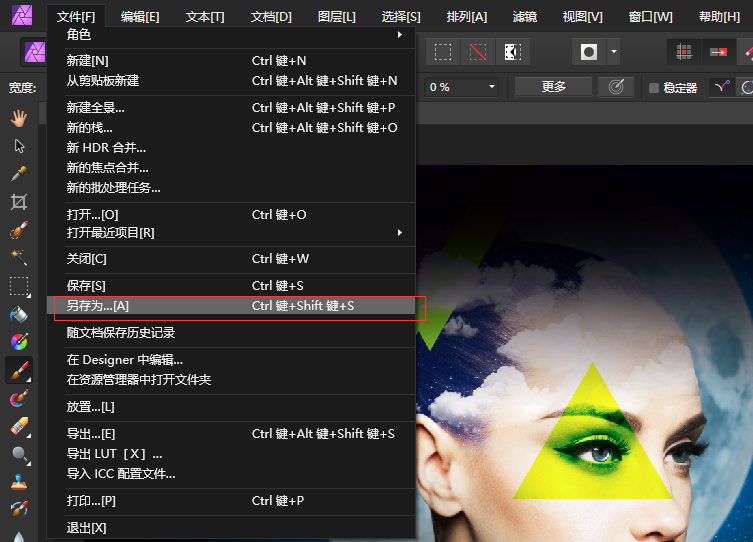Choose 保存[S]

[231, 286]
